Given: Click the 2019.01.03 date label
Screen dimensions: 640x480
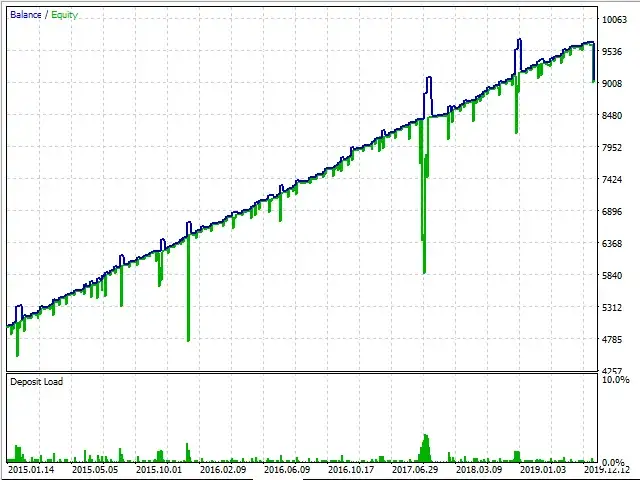Looking at the screenshot, I should coord(543,469).
